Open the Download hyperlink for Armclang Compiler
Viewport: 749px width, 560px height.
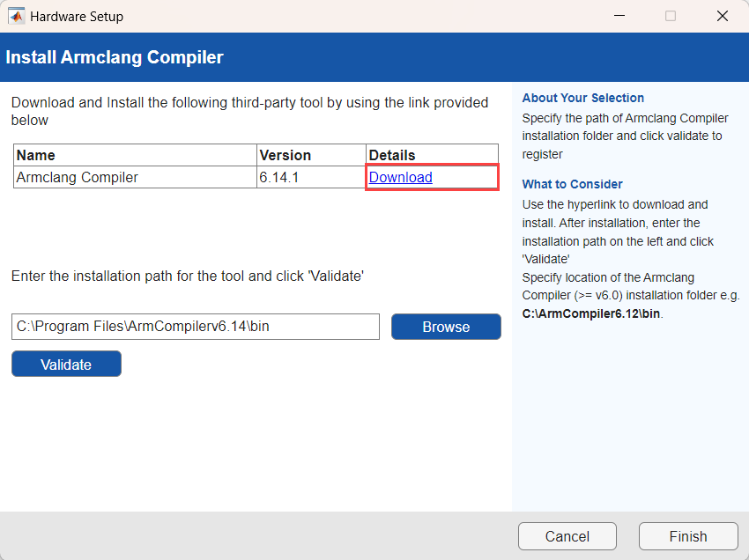pyautogui.click(x=400, y=177)
